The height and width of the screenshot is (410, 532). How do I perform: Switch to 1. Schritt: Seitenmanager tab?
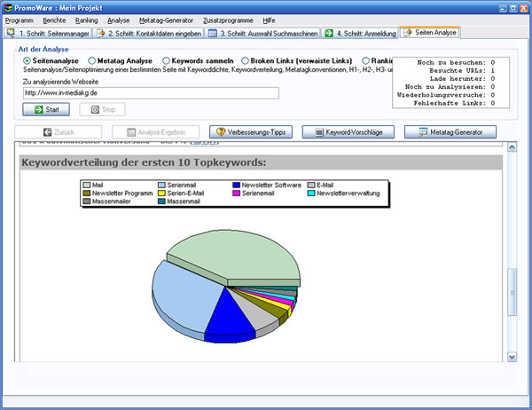pos(49,34)
